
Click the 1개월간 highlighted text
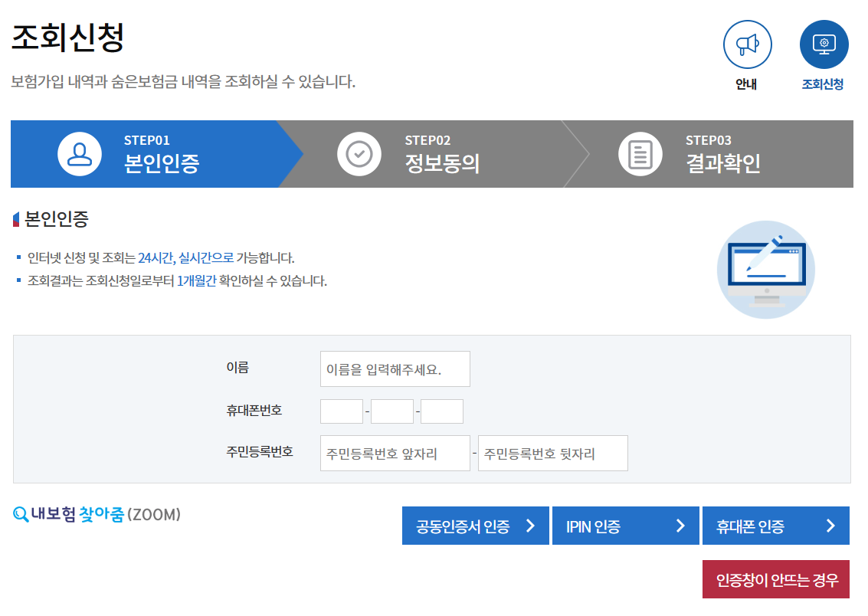click(197, 281)
